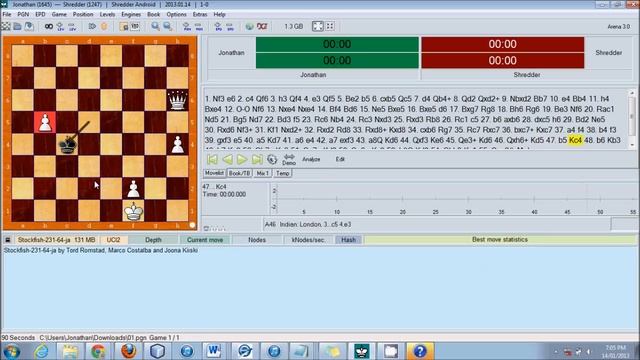Step back one move
This screenshot has width=640, height=360.
pos(227,159)
